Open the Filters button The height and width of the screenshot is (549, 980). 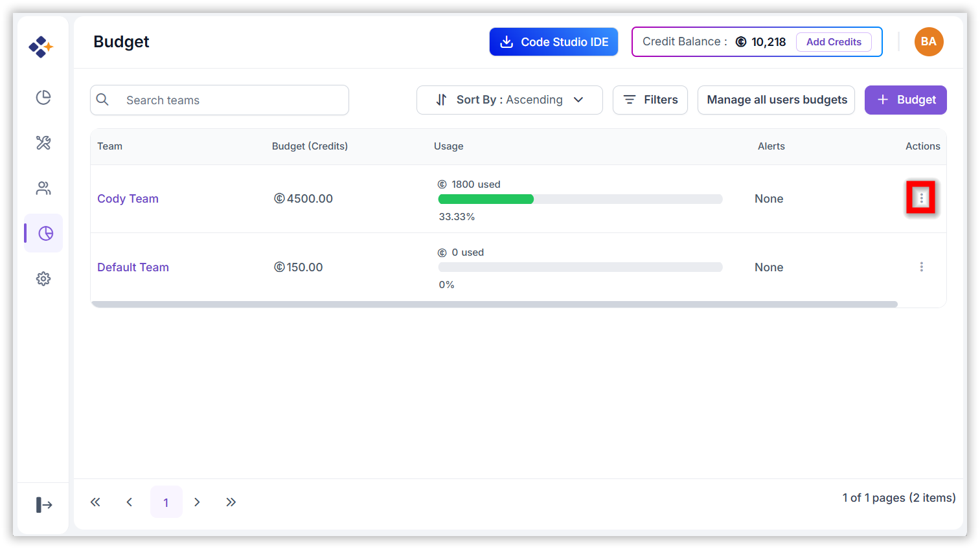tap(650, 100)
